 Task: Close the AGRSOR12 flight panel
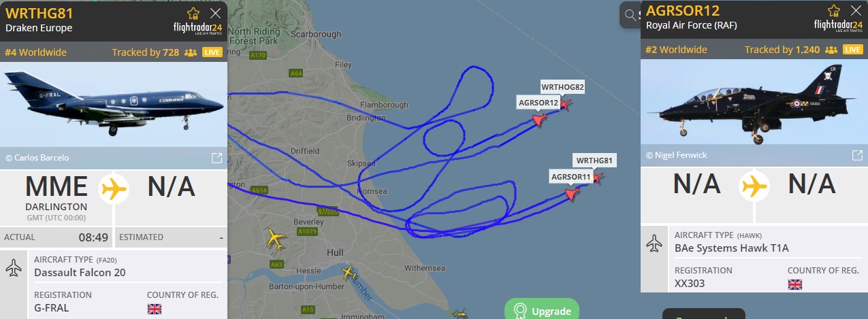click(856, 11)
